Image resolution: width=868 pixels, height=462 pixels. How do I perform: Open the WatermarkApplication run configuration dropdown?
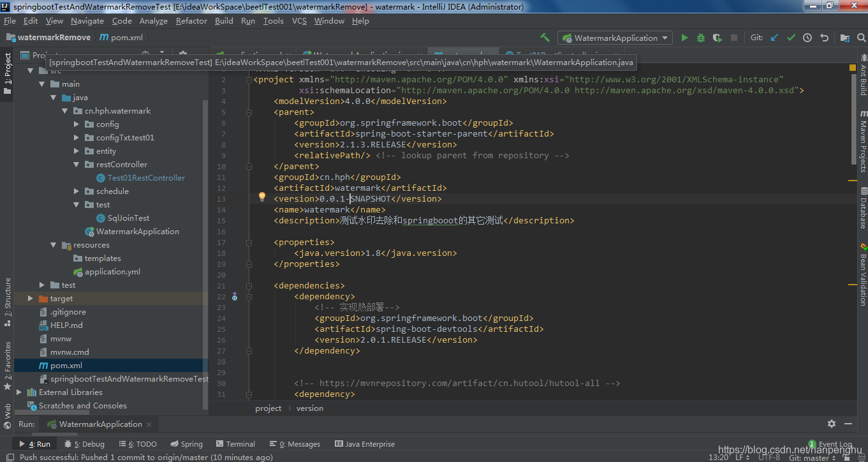click(615, 38)
